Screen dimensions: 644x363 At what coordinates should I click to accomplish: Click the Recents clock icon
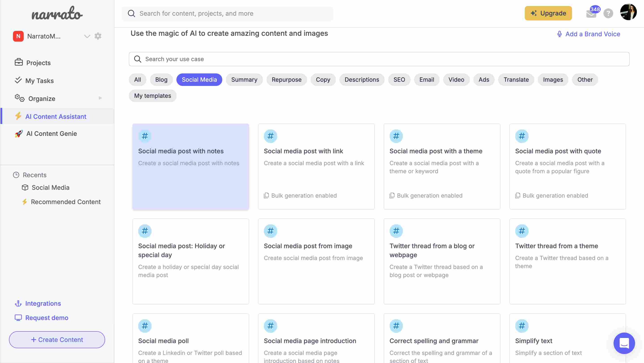point(16,175)
